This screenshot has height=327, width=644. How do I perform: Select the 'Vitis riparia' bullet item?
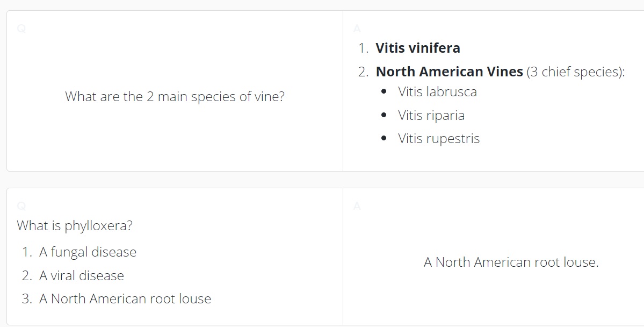(431, 115)
